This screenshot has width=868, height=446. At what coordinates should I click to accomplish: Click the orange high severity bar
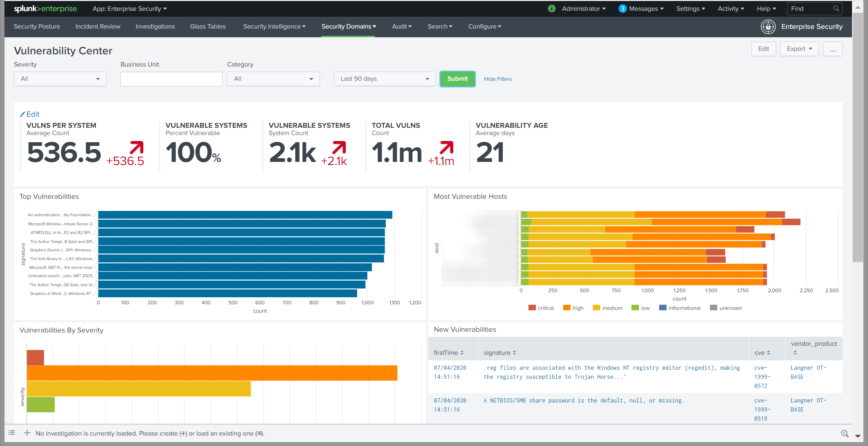tap(212, 373)
